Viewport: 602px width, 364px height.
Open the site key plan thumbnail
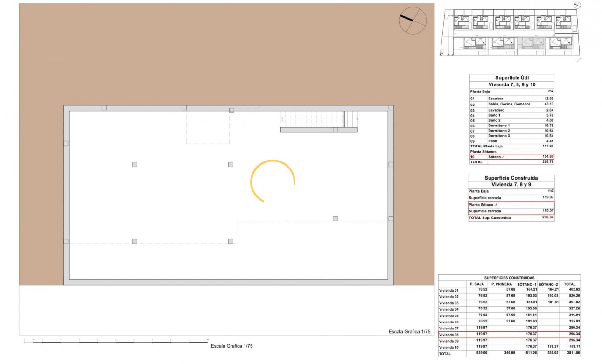click(511, 32)
